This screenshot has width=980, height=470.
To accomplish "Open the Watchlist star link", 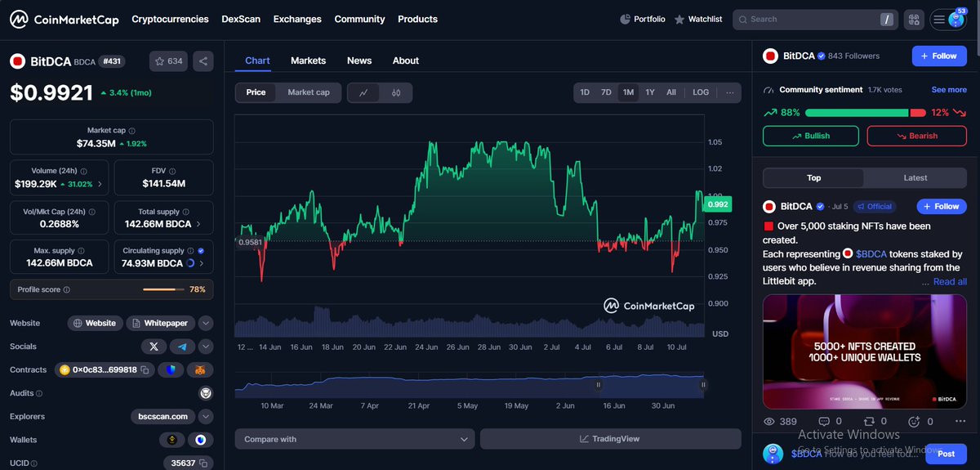I will click(698, 19).
